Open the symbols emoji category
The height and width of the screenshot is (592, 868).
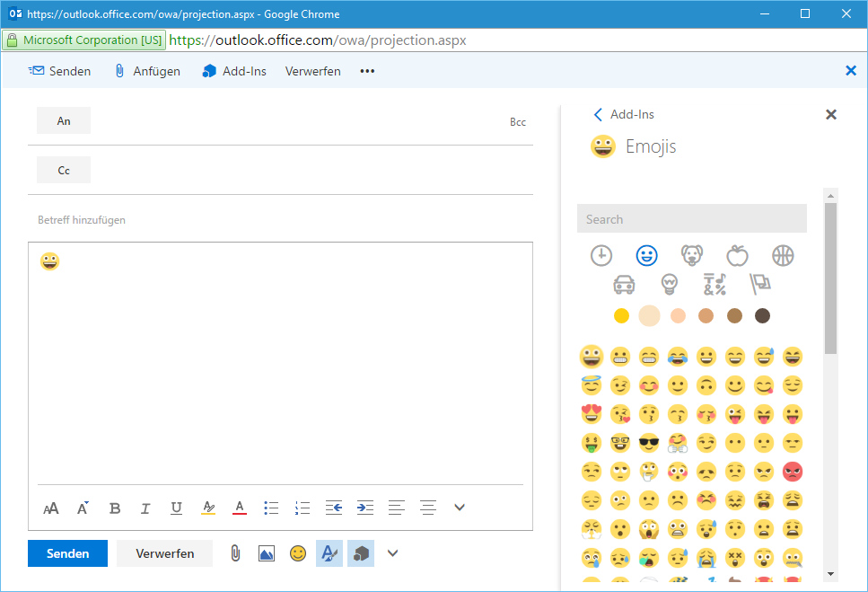point(715,285)
